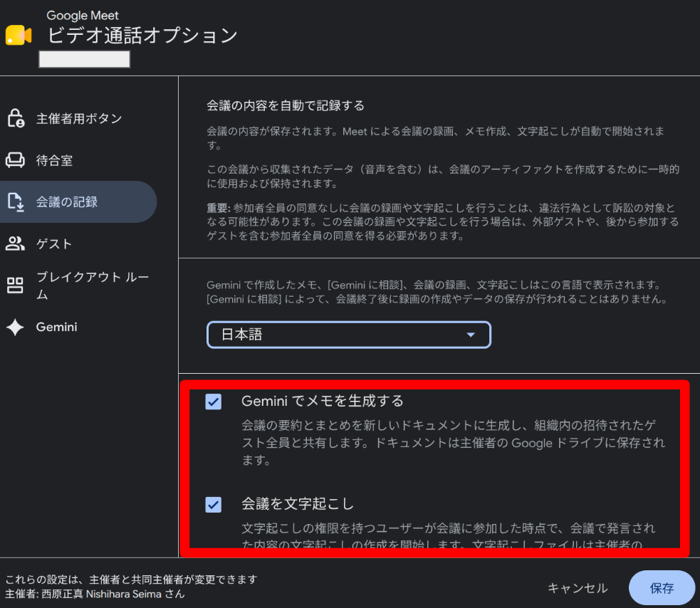The width and height of the screenshot is (700, 608).
Task: Click the language dropdown arrow
Action: point(471,335)
